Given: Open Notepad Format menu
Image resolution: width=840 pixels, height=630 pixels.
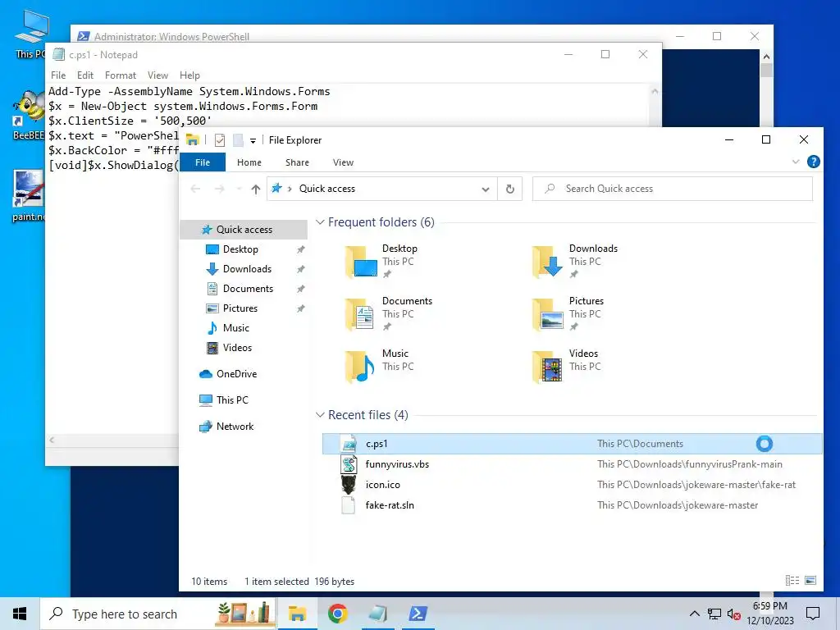Looking at the screenshot, I should (x=120, y=75).
